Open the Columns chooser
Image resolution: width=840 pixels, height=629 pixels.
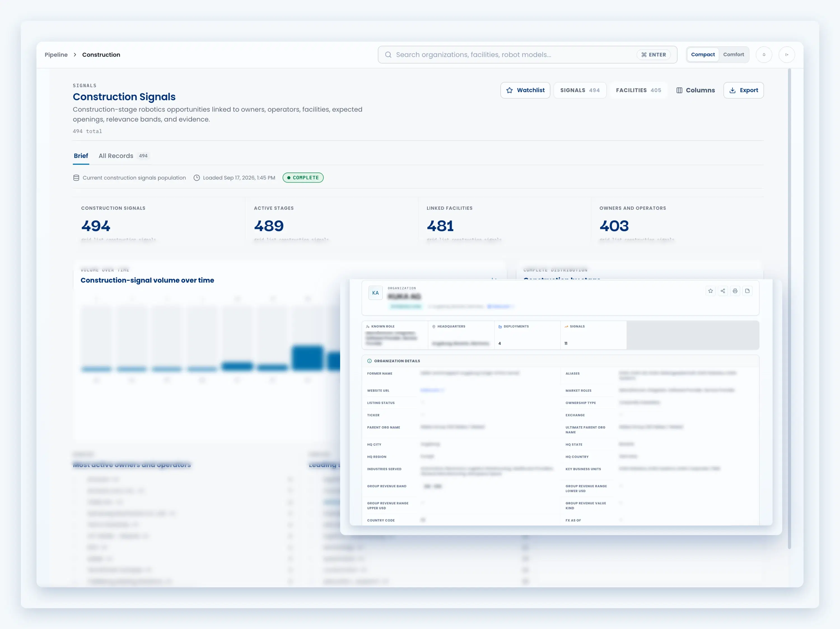(695, 90)
